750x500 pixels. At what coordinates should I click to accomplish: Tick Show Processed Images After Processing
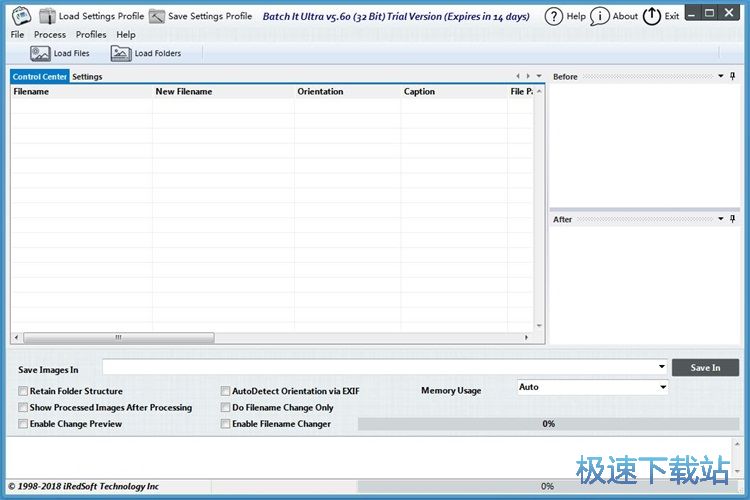click(23, 408)
